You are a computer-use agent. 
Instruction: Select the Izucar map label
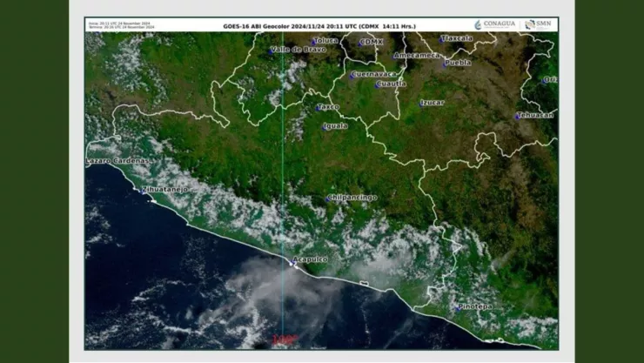point(432,103)
